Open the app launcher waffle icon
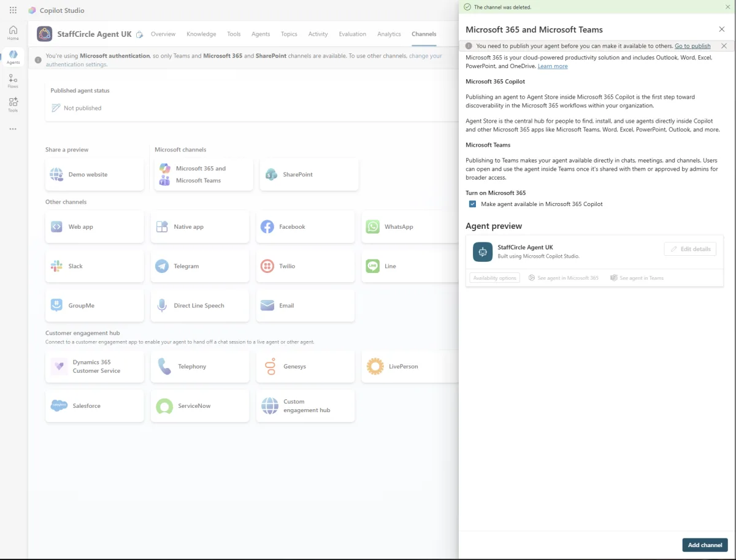Image resolution: width=736 pixels, height=560 pixels. point(13,10)
